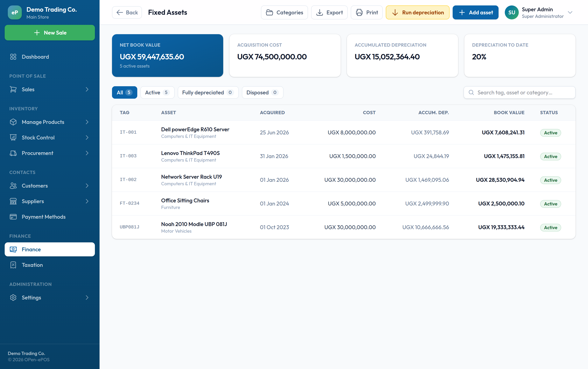Open the Finance menu item
Image resolution: width=588 pixels, height=369 pixels.
coord(50,250)
